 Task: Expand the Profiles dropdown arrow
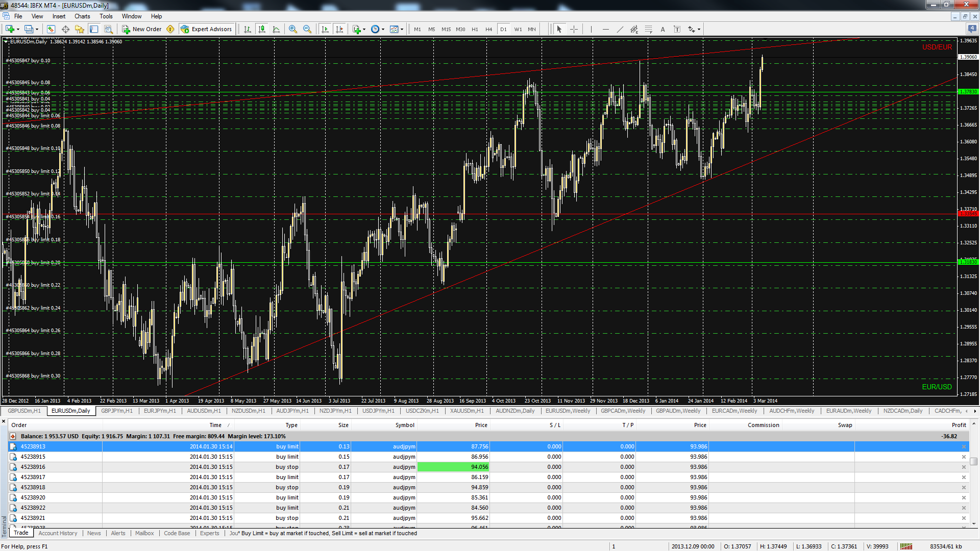click(37, 29)
